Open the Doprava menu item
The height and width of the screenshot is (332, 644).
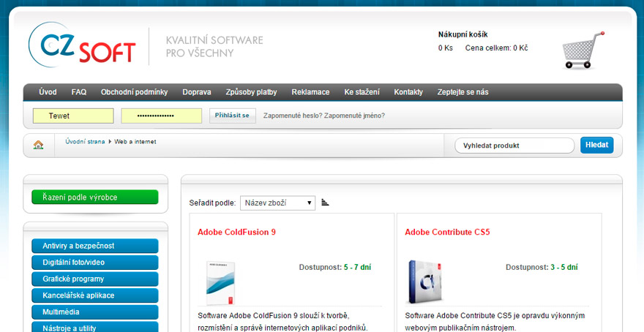197,92
